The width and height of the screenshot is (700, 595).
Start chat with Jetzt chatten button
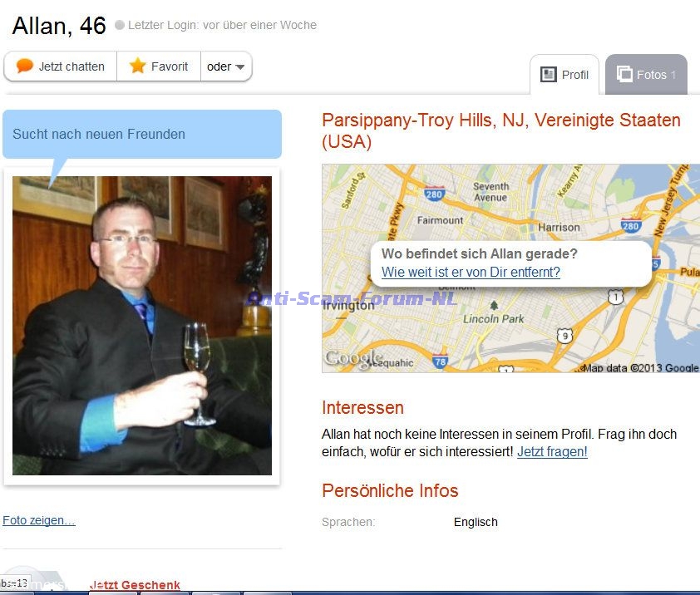[x=60, y=66]
